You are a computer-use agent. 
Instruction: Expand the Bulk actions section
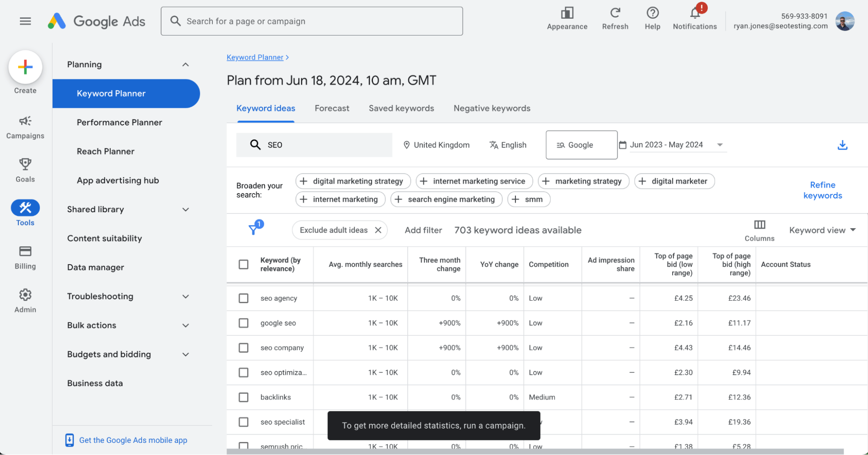pos(185,325)
